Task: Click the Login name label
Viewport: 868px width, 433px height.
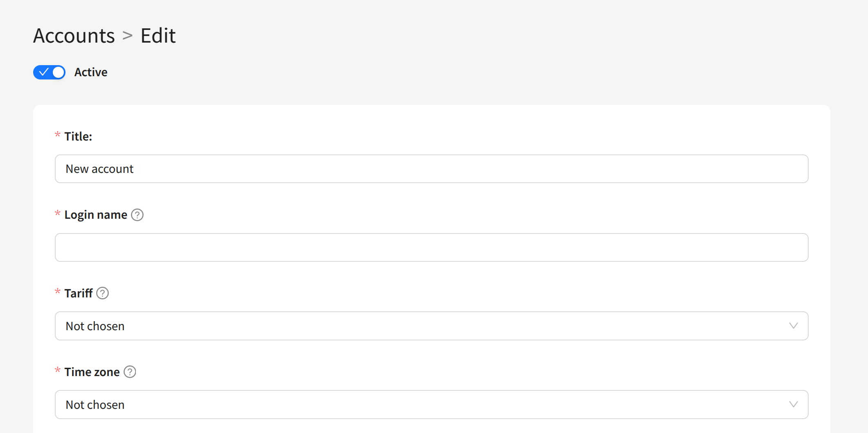Action: tap(96, 215)
